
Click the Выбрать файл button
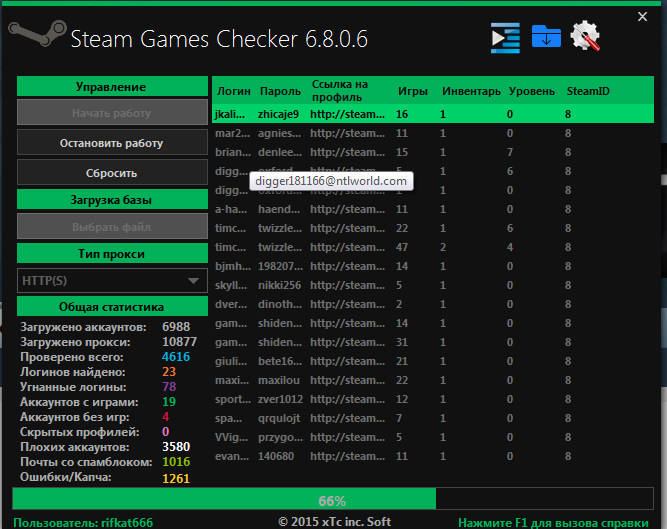pyautogui.click(x=112, y=227)
